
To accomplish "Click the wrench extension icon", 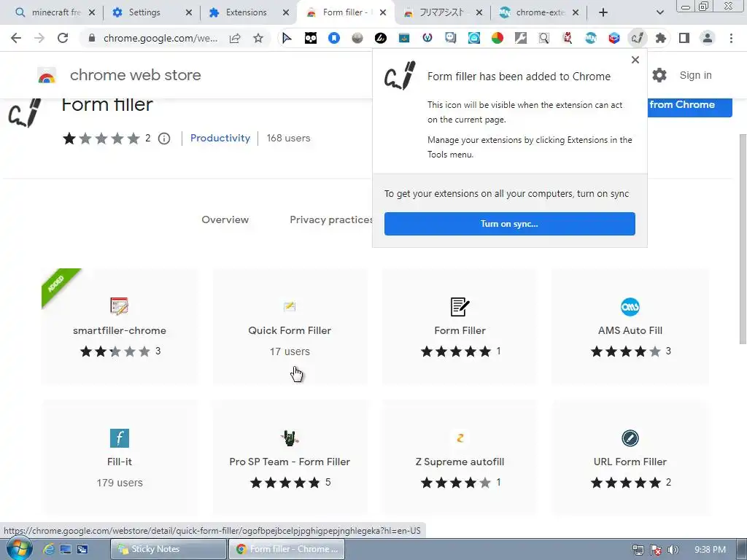I will coord(521,38).
